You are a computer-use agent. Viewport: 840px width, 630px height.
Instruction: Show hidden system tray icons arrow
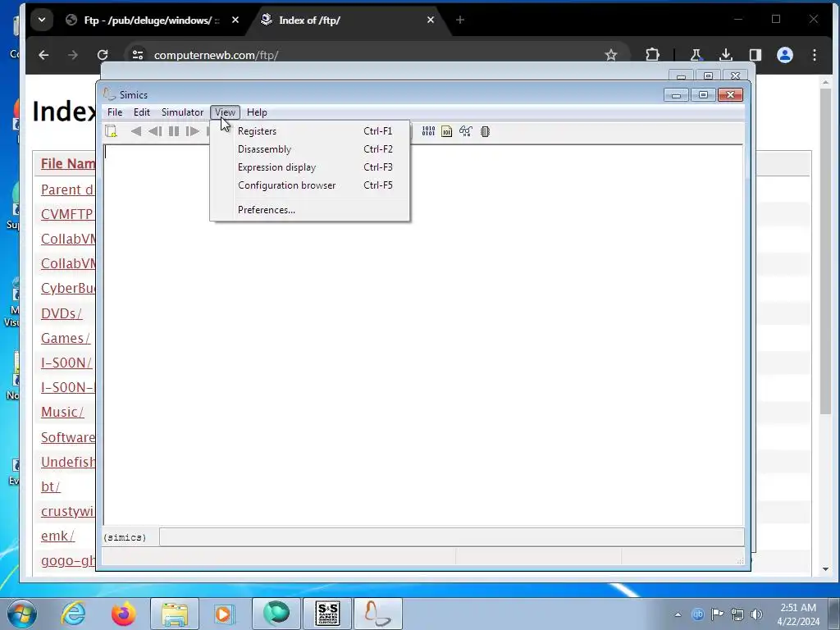click(x=678, y=614)
